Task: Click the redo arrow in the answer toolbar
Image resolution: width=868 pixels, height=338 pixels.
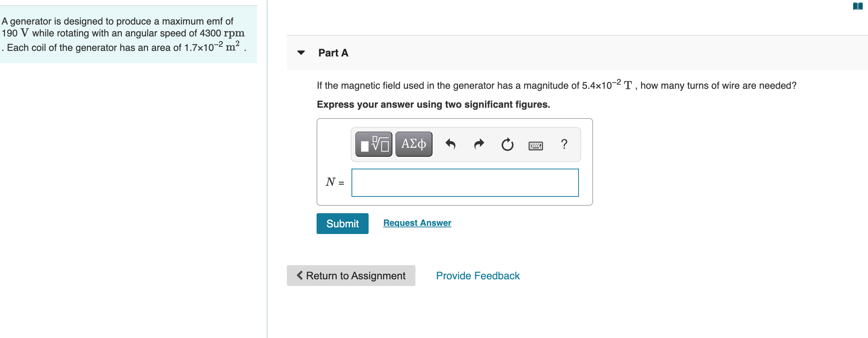Action: pos(479,144)
